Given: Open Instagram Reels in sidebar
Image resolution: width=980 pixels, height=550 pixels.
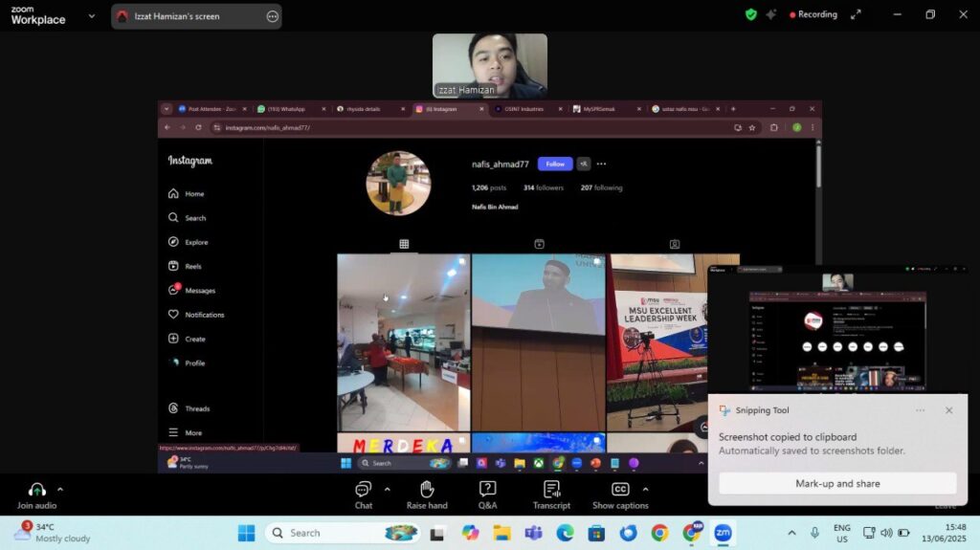Looking at the screenshot, I should pos(185,266).
